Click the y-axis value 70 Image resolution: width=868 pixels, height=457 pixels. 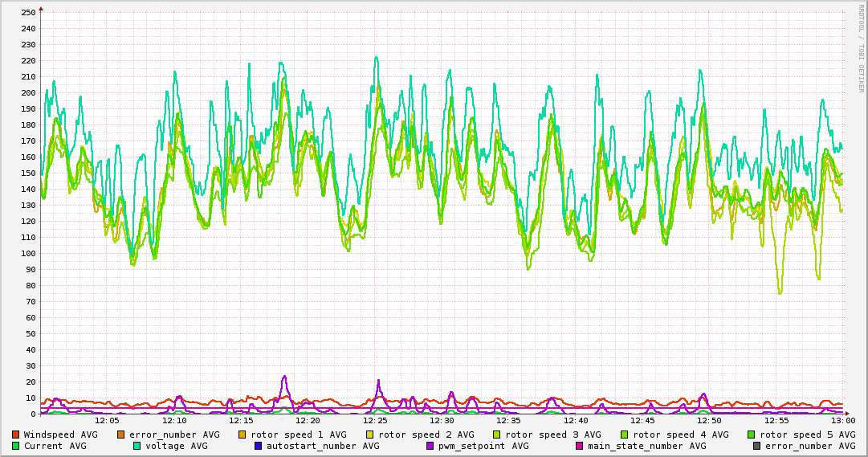click(31, 301)
